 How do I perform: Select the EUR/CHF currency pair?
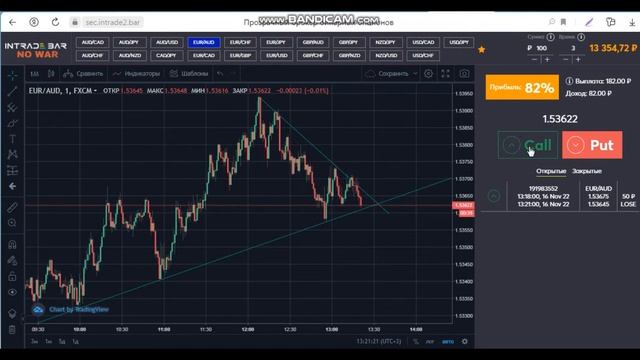click(x=240, y=42)
